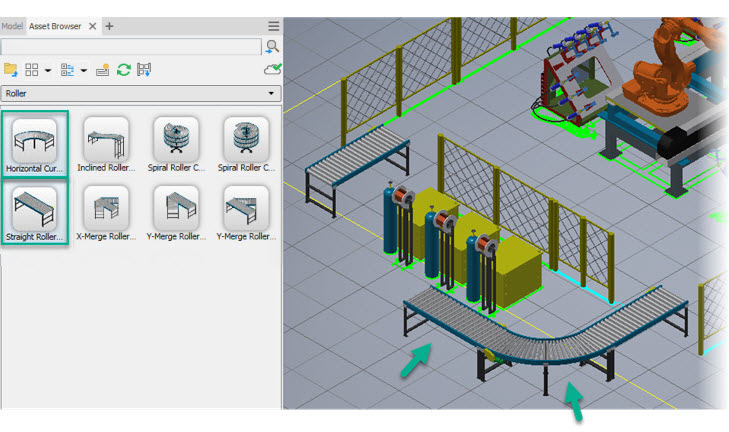
Task: Select the Asset Browser tab
Action: [x=55, y=26]
